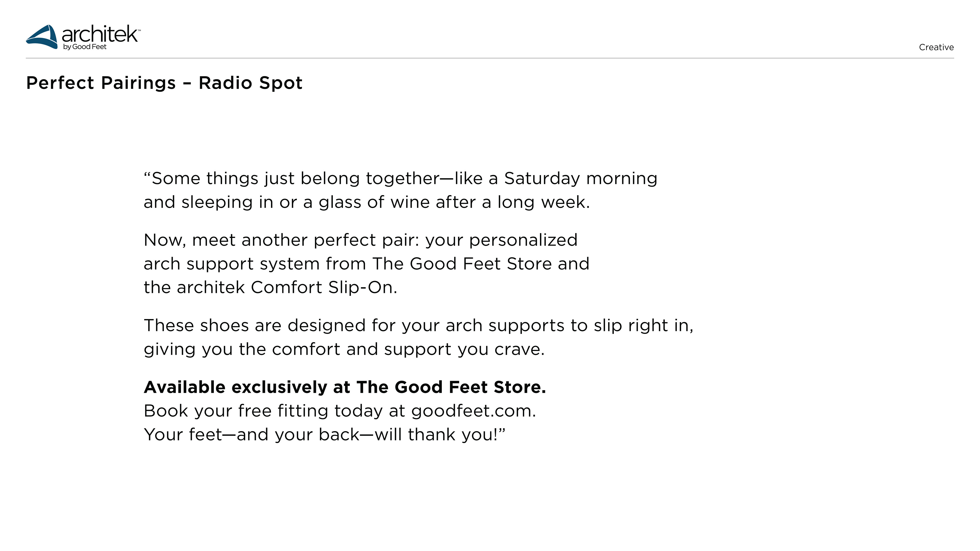The height and width of the screenshot is (551, 980).
Task: Click 'Radio Spot' in the slide title
Action: tap(250, 83)
